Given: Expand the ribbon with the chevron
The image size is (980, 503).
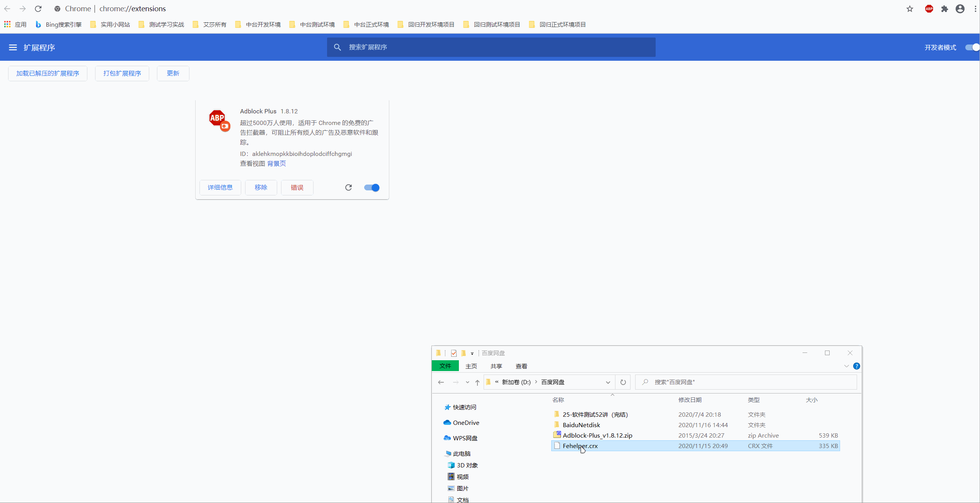Looking at the screenshot, I should point(846,366).
